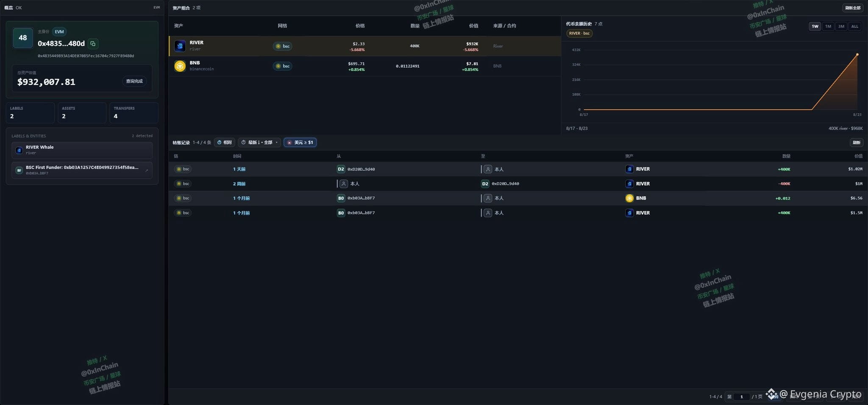This screenshot has height=405, width=868.
Task: Click the RIVER icon in the -400K transfer row
Action: coord(629,184)
